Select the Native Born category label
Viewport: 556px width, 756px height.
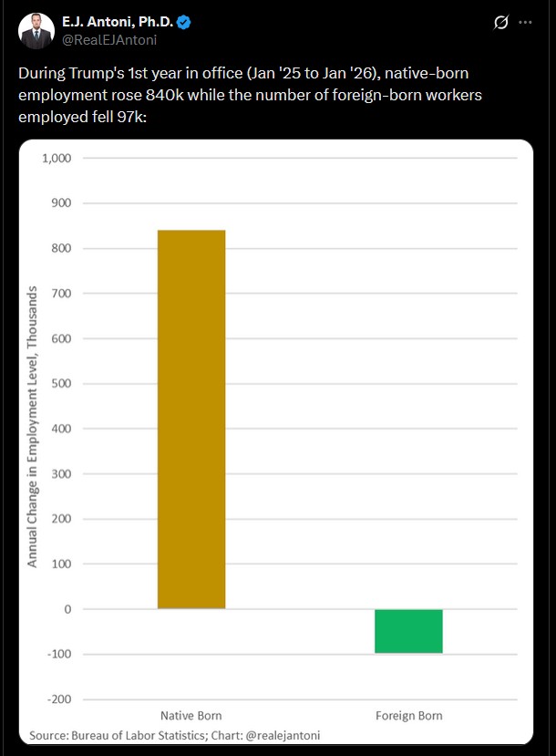coord(191,717)
